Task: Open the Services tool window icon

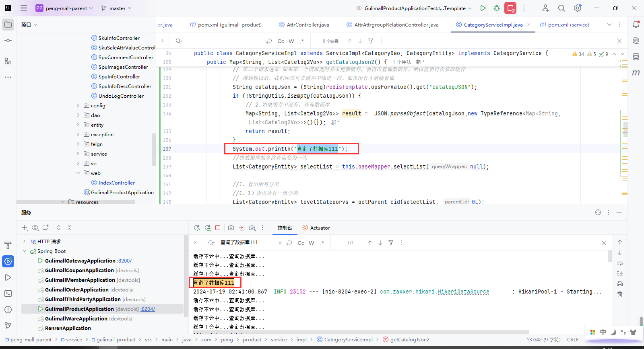Action: click(x=8, y=261)
